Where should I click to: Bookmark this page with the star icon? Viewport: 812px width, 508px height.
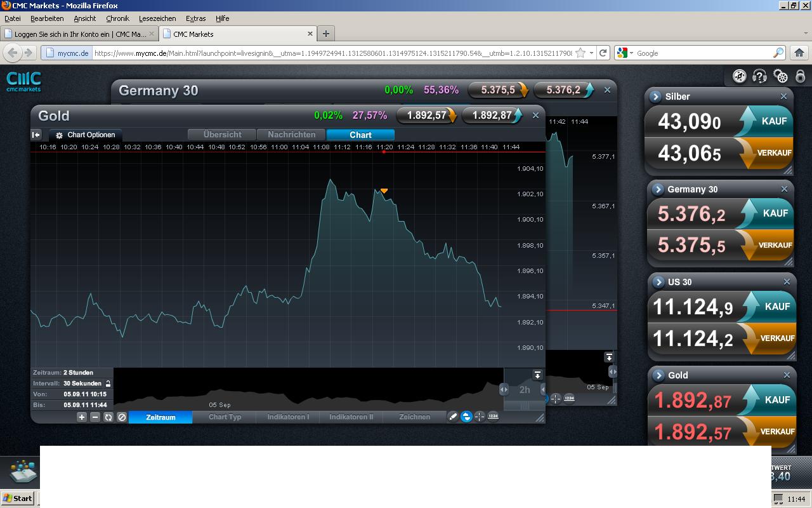(580, 53)
